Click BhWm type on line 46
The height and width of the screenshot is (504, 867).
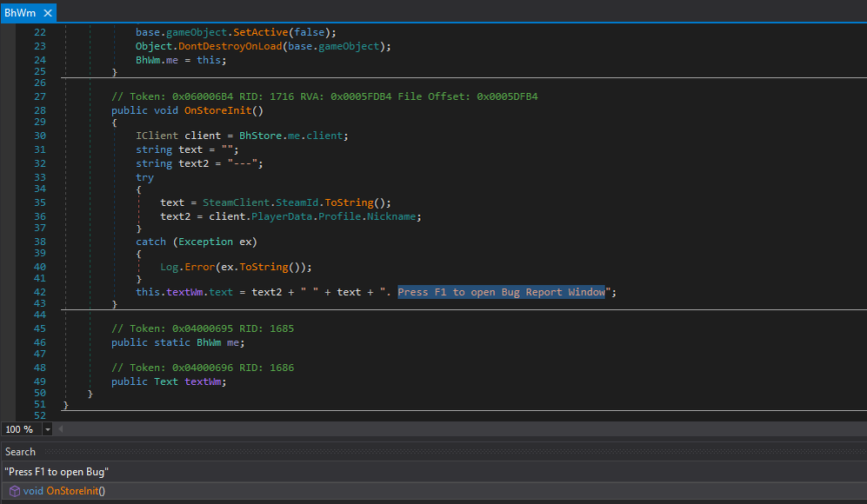[x=209, y=342]
